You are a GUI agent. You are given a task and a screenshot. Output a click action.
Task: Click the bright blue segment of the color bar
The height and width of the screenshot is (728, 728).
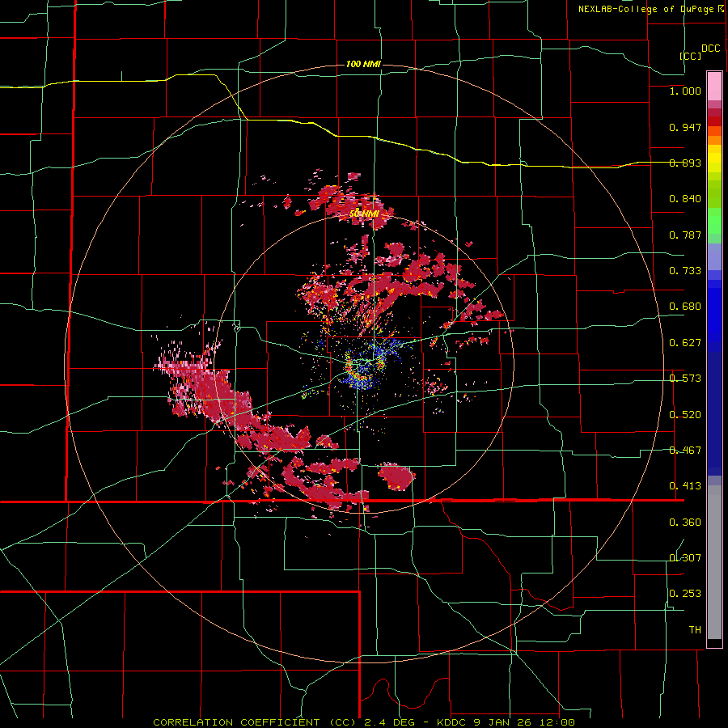(x=714, y=315)
